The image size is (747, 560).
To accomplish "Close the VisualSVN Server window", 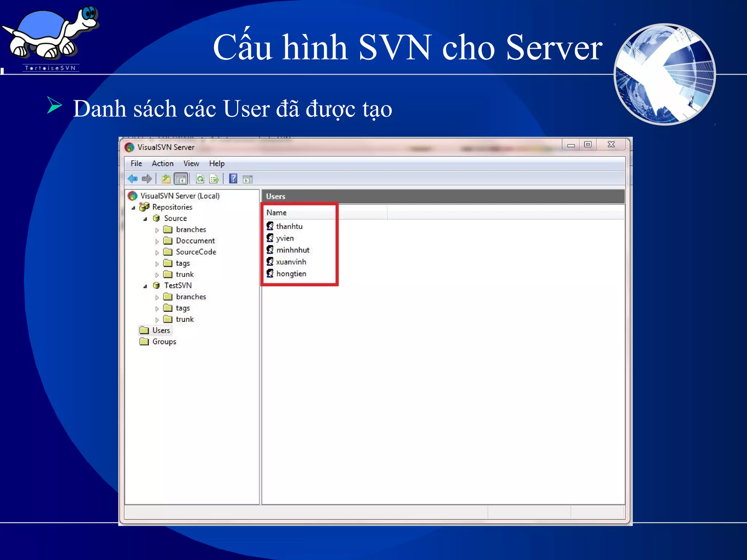I will click(611, 144).
